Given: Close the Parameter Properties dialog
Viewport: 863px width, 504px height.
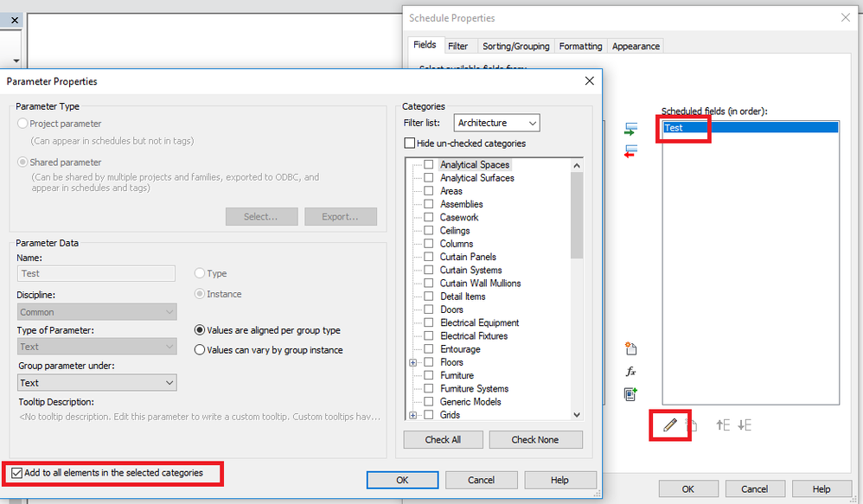Looking at the screenshot, I should (590, 81).
